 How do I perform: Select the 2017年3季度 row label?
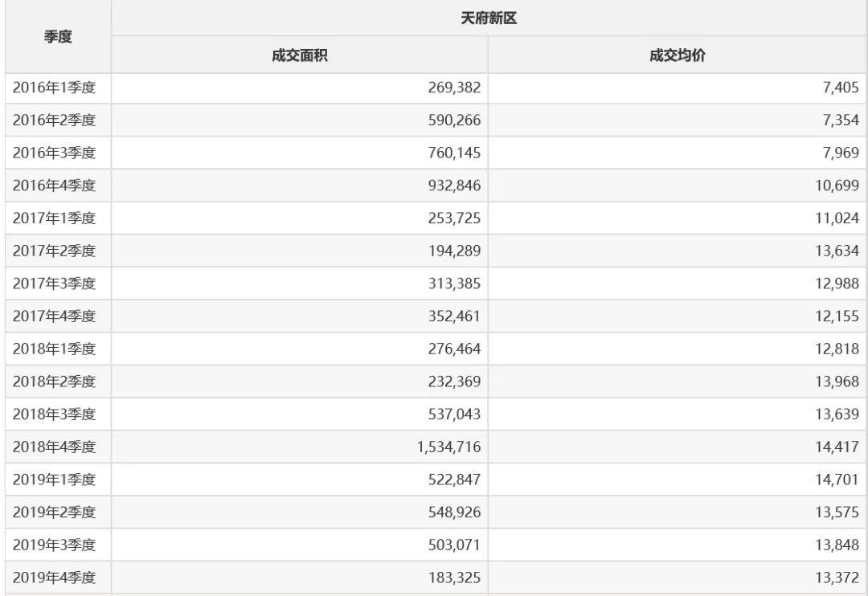click(55, 284)
